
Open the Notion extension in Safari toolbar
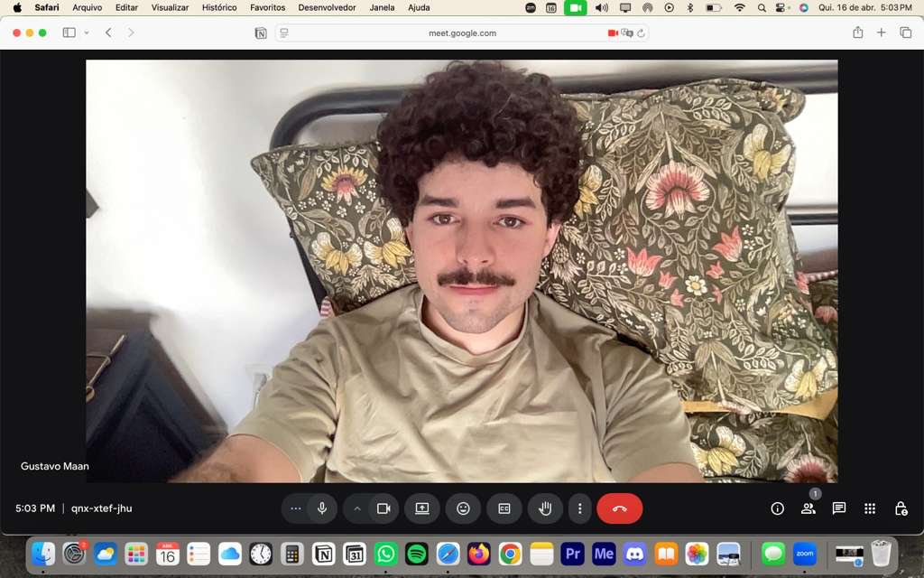[x=261, y=33]
